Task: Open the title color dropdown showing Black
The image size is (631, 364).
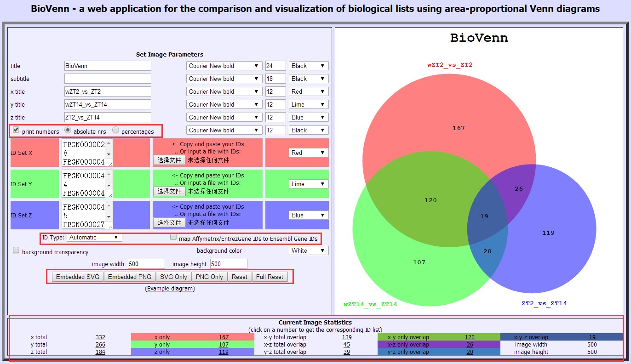Action: coord(309,66)
